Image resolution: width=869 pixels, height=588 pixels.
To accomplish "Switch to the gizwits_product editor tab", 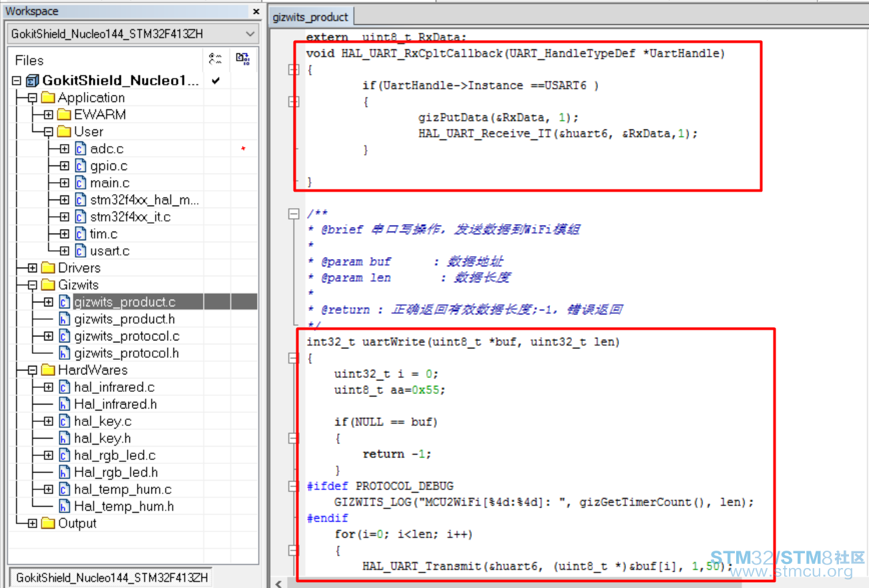I will tap(310, 17).
